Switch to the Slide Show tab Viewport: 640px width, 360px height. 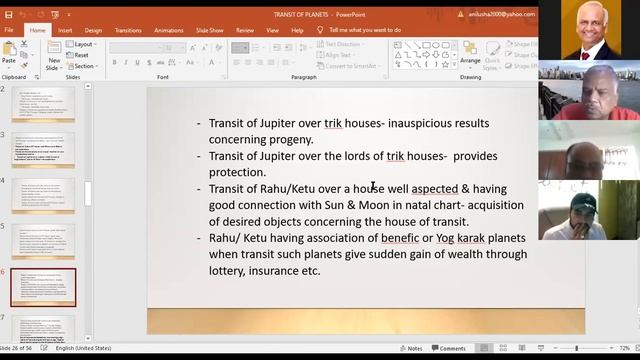pos(209,30)
